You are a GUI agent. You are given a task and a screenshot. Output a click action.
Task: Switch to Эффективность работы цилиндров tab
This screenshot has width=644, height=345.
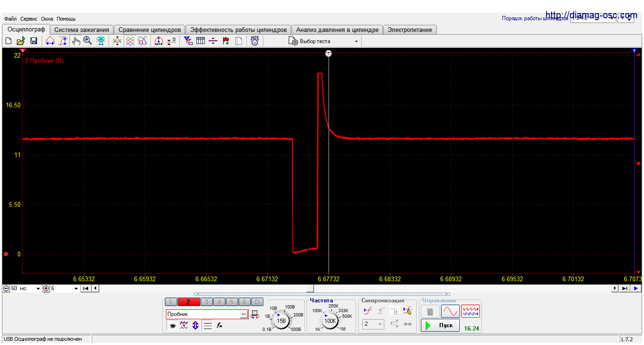239,30
